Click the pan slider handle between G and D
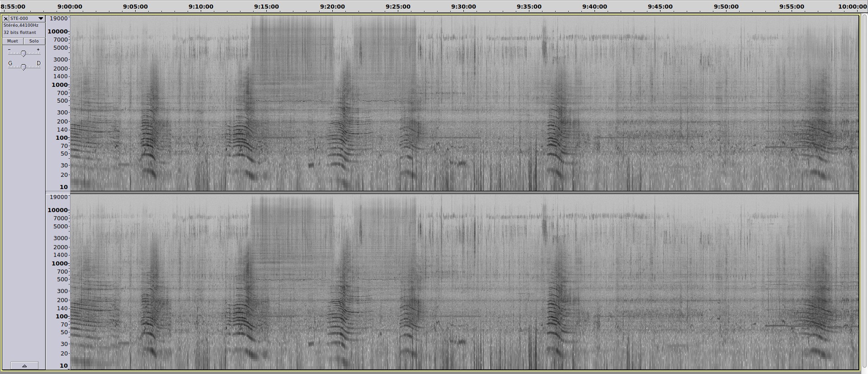Viewport: 868px width, 374px height. [24, 67]
